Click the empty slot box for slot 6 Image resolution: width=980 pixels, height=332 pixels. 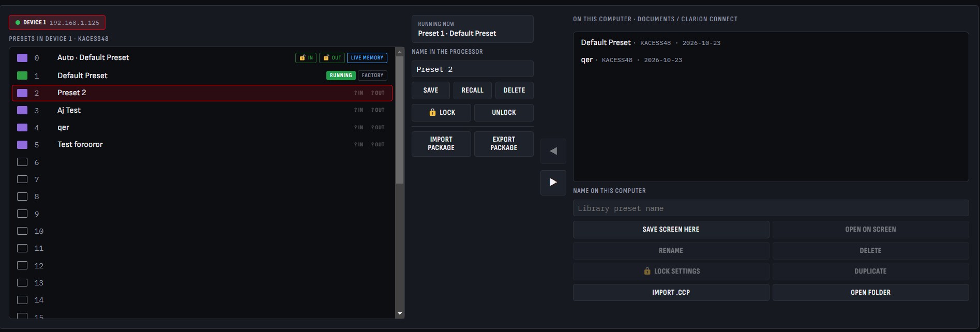22,162
